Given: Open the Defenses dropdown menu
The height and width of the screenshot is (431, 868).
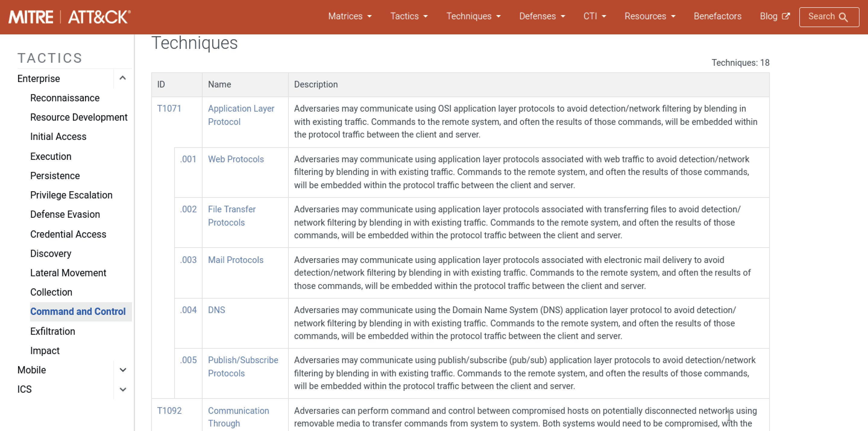Looking at the screenshot, I should (x=542, y=16).
